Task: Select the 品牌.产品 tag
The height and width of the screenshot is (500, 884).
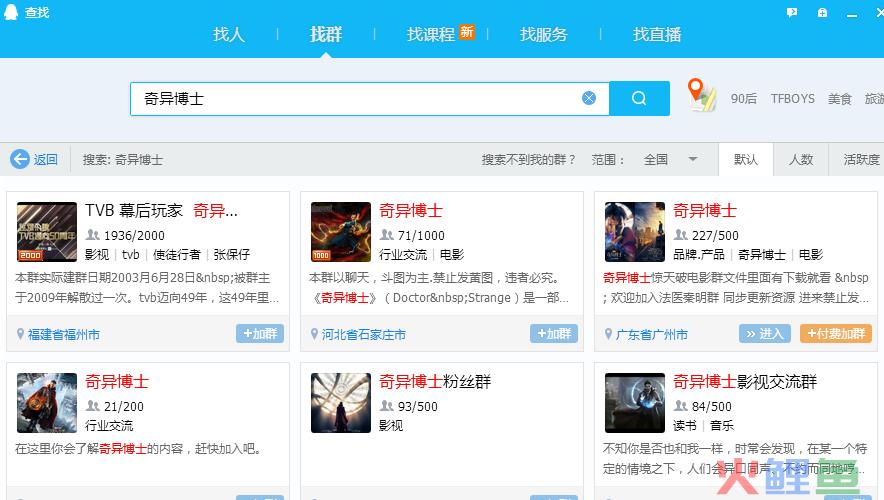Action: pos(699,254)
